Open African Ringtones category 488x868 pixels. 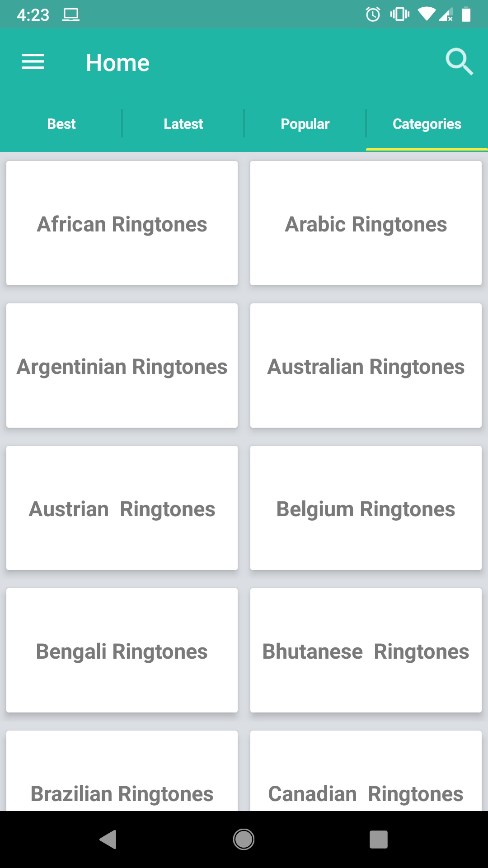coord(122,223)
